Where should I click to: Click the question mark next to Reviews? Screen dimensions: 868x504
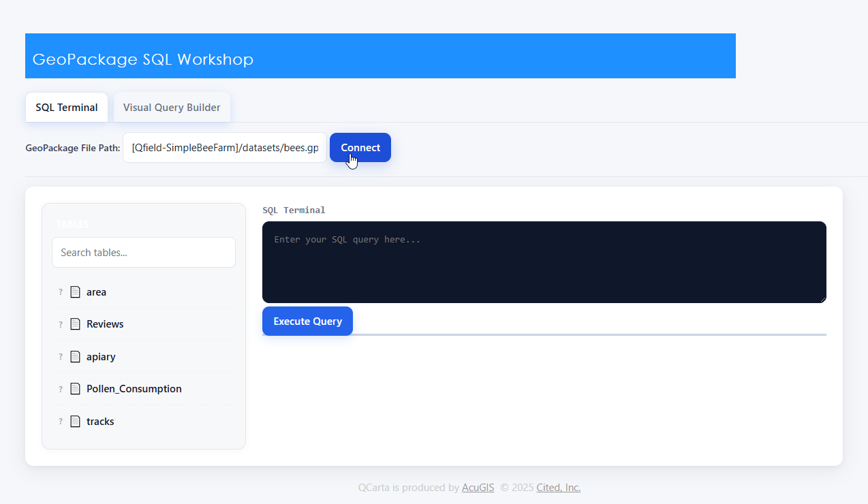[61, 324]
